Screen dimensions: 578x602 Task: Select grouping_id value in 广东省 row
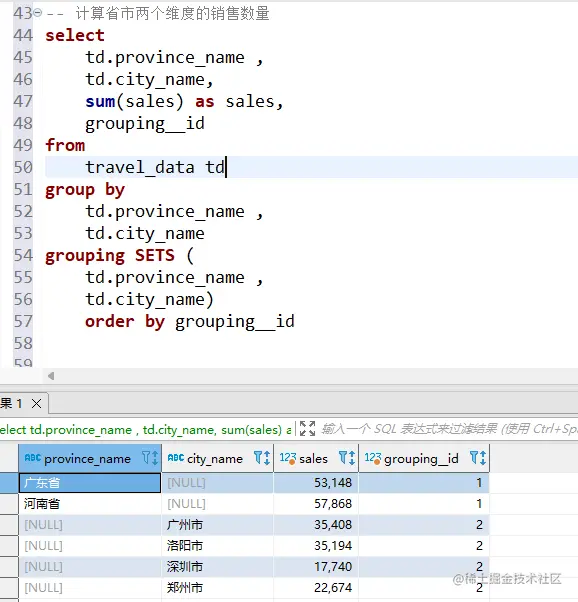click(x=424, y=483)
